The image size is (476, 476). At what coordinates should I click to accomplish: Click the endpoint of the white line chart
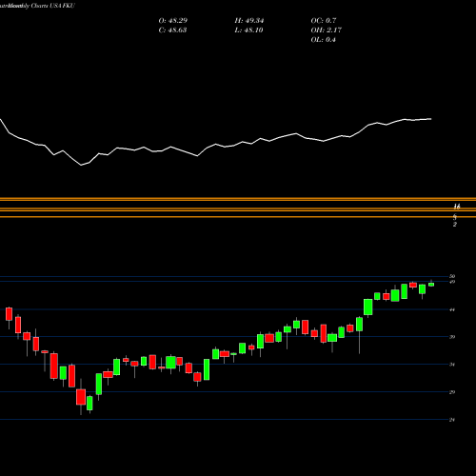[431, 119]
